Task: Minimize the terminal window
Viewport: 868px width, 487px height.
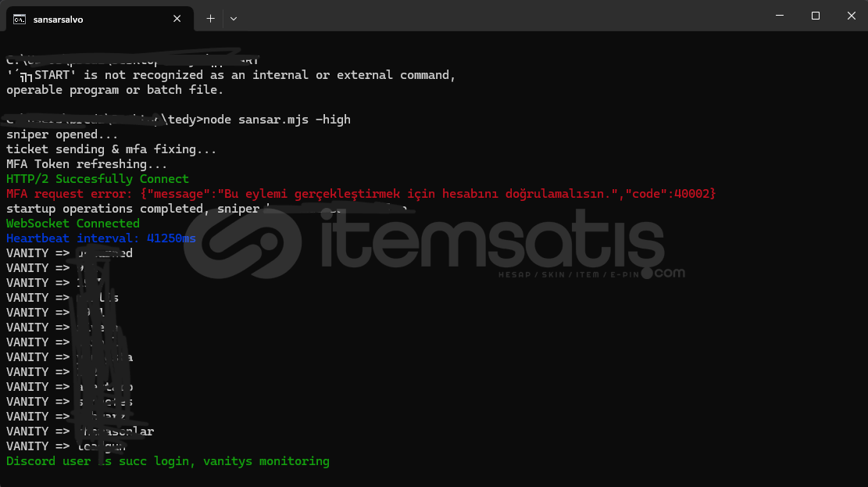Action: (x=779, y=16)
